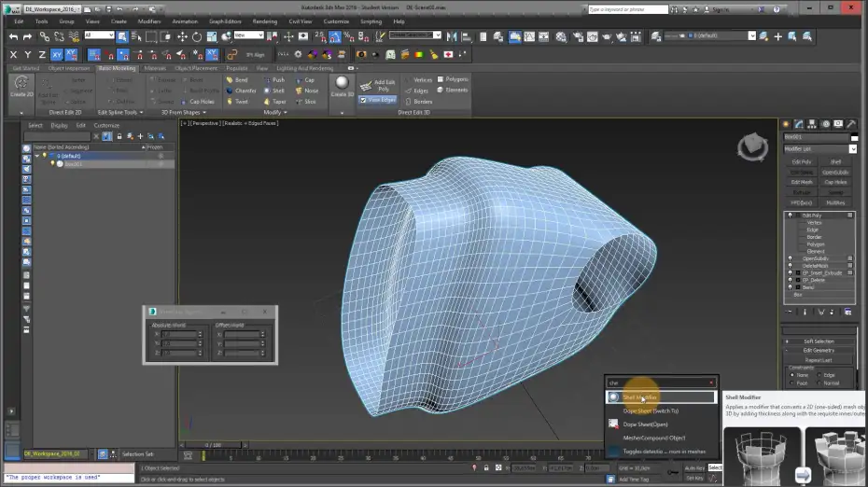Image resolution: width=868 pixels, height=487 pixels.
Task: Click the Edit Mesh modifier button
Action: 802,182
